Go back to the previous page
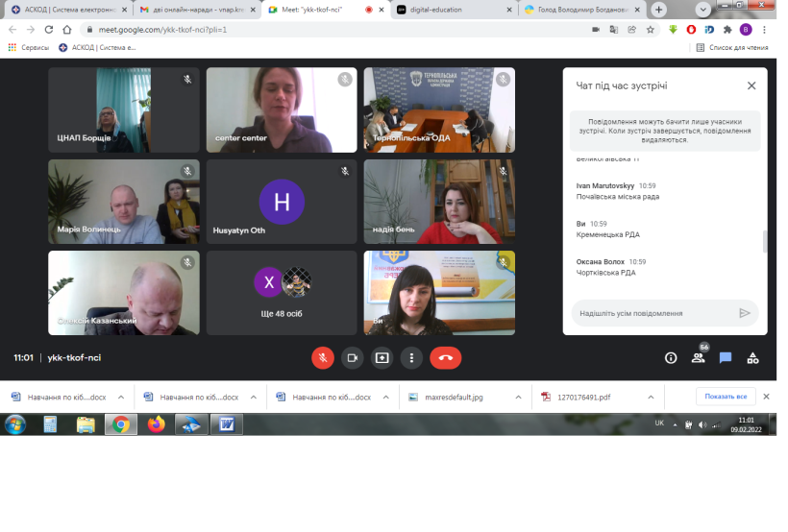The width and height of the screenshot is (788, 532). click(12, 30)
